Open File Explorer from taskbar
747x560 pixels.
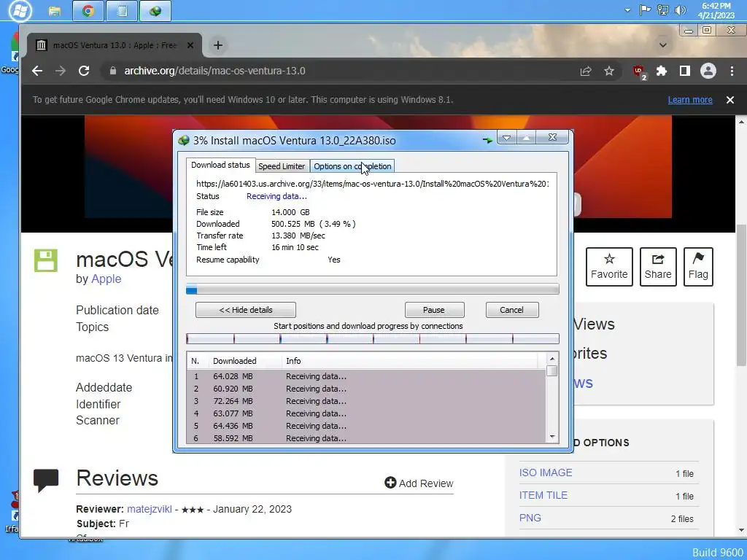coord(55,11)
